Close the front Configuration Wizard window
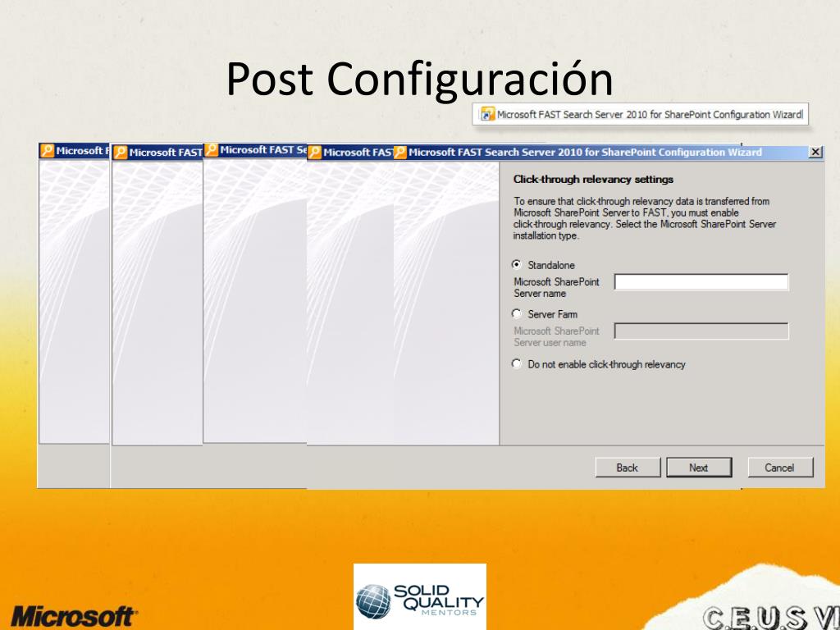 (815, 152)
